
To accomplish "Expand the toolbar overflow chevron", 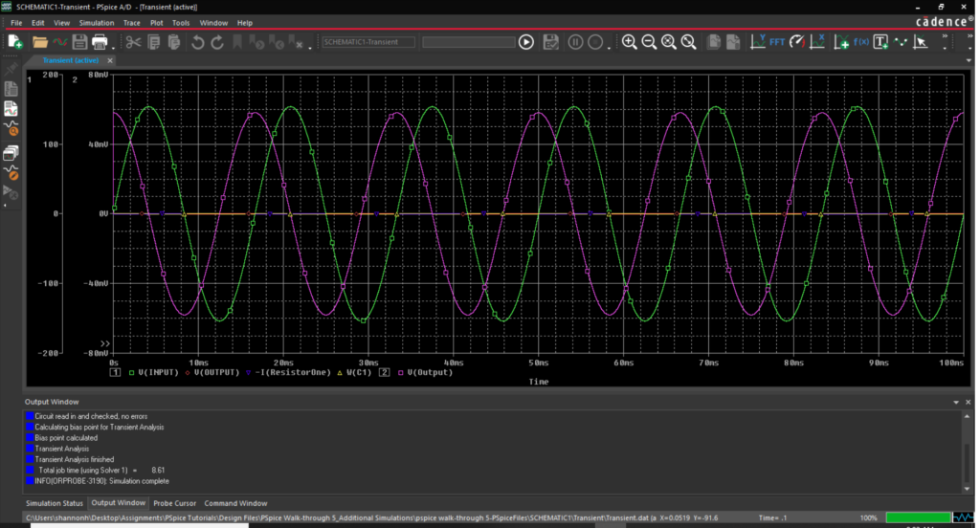I will pyautogui.click(x=945, y=37).
